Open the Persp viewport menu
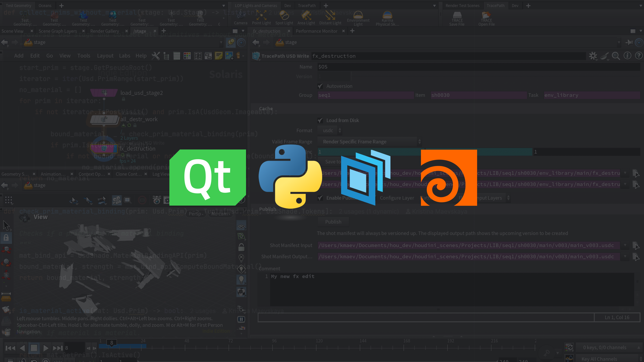The image size is (644, 362). (x=196, y=214)
